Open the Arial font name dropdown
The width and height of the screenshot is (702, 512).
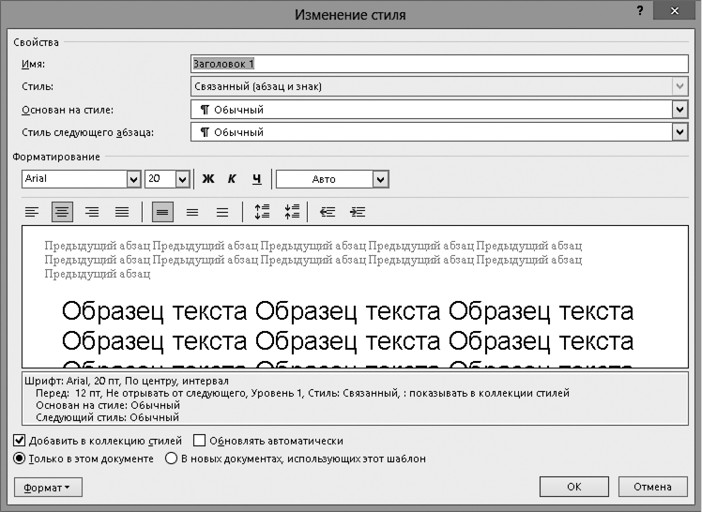point(133,179)
